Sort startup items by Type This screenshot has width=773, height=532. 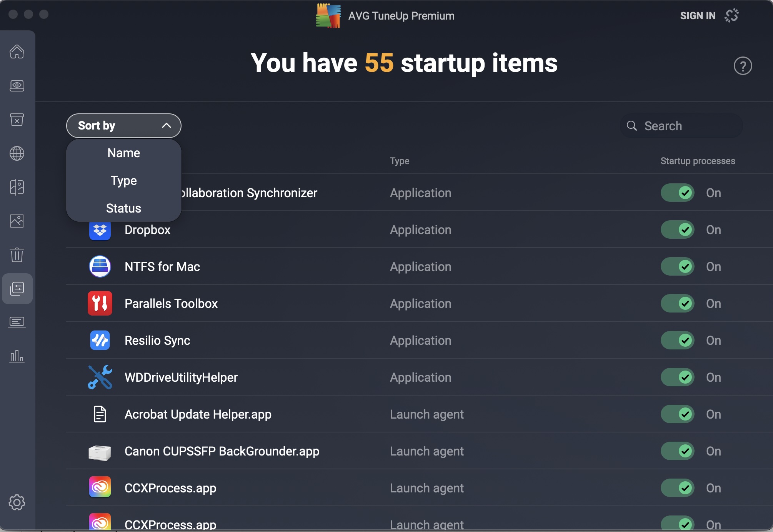(123, 180)
